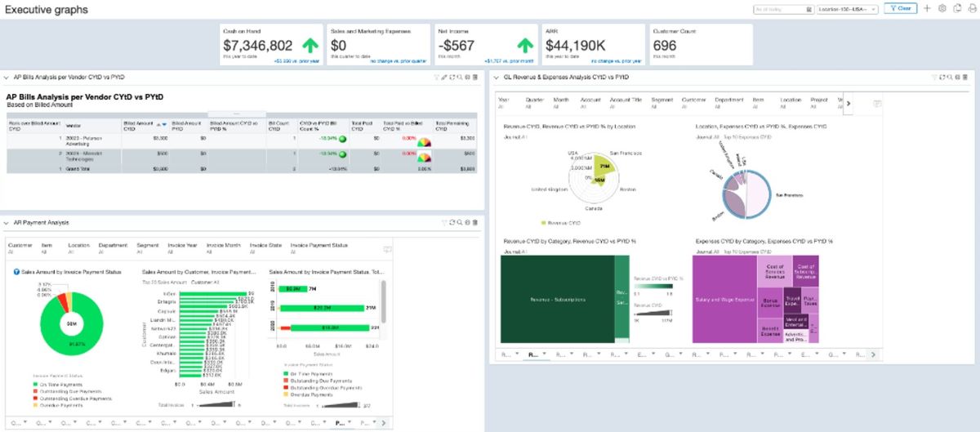
Task: Collapse the AR Payment Analysis panel
Action: (x=7, y=222)
